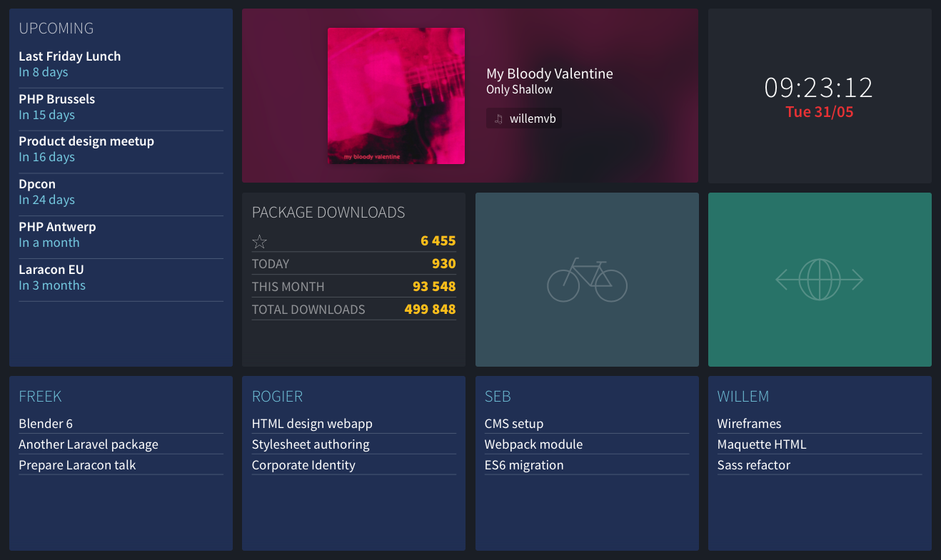Image resolution: width=941 pixels, height=560 pixels.
Task: Select task CMS setup
Action: click(x=514, y=424)
